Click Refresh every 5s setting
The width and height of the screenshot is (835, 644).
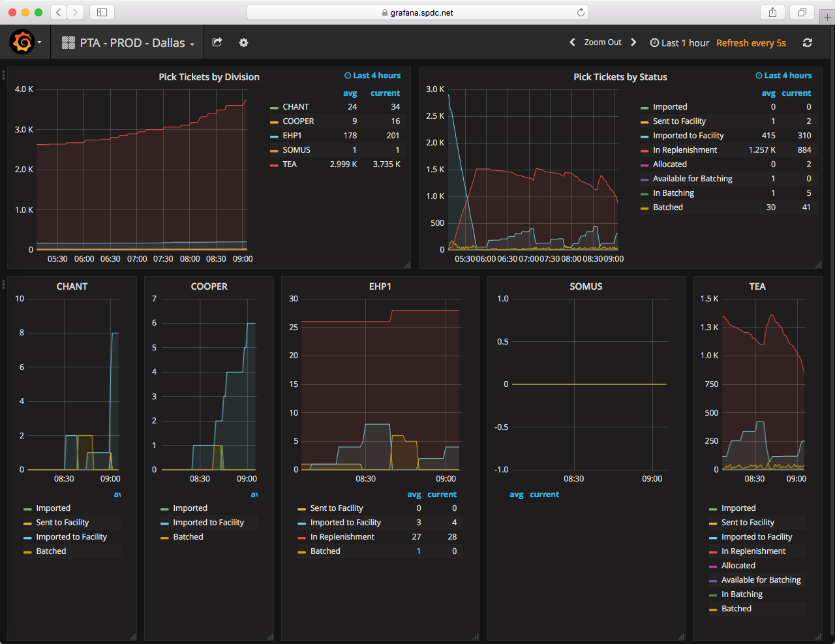751,43
